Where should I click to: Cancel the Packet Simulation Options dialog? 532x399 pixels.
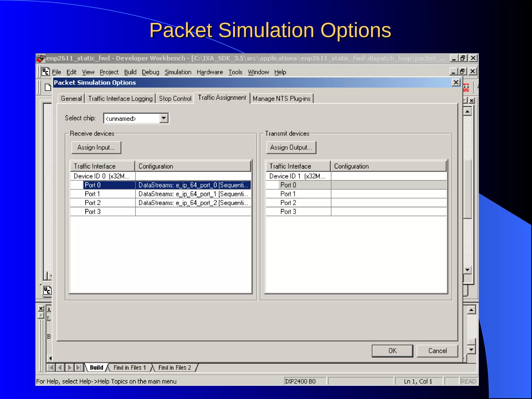coord(437,351)
